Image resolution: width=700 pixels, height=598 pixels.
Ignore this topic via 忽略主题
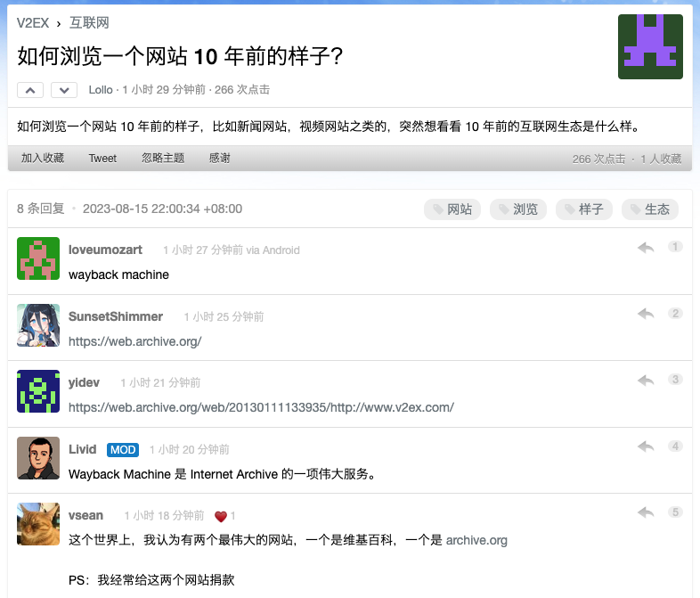click(x=163, y=159)
